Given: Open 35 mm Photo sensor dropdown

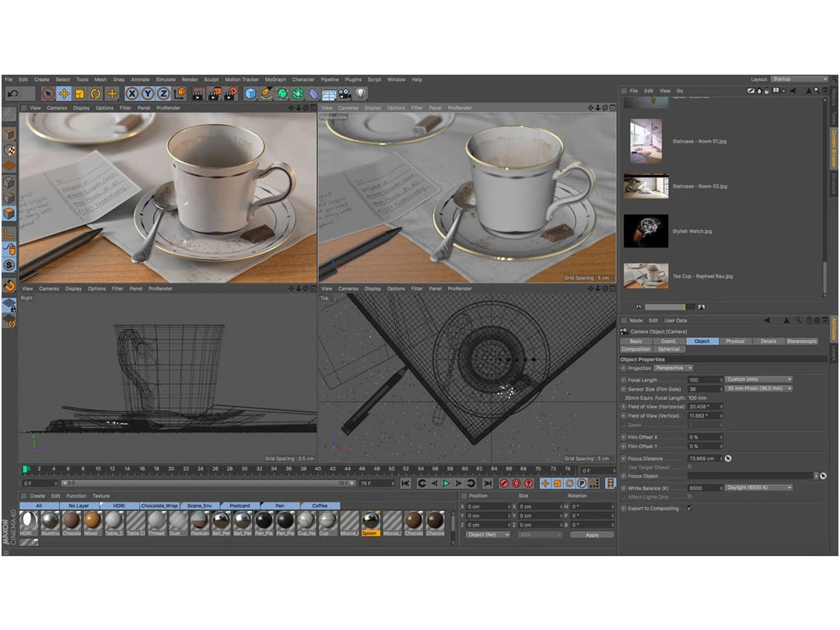Looking at the screenshot, I should (758, 388).
